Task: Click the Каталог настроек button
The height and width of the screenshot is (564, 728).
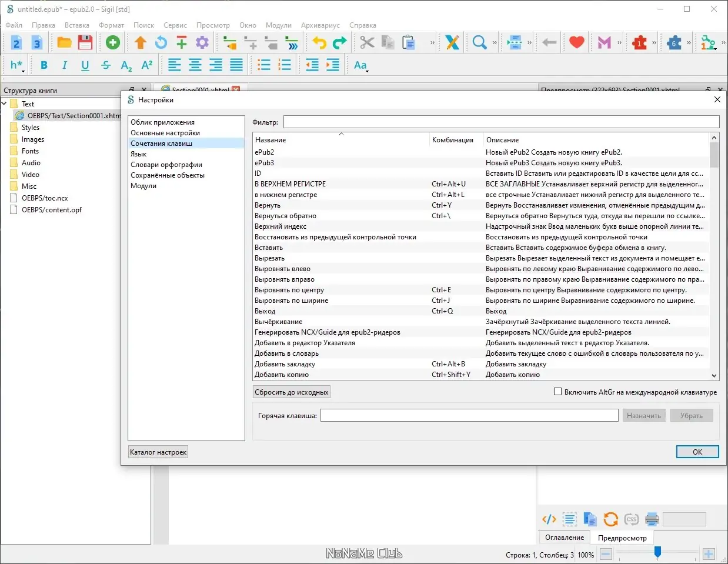Action: 158,452
